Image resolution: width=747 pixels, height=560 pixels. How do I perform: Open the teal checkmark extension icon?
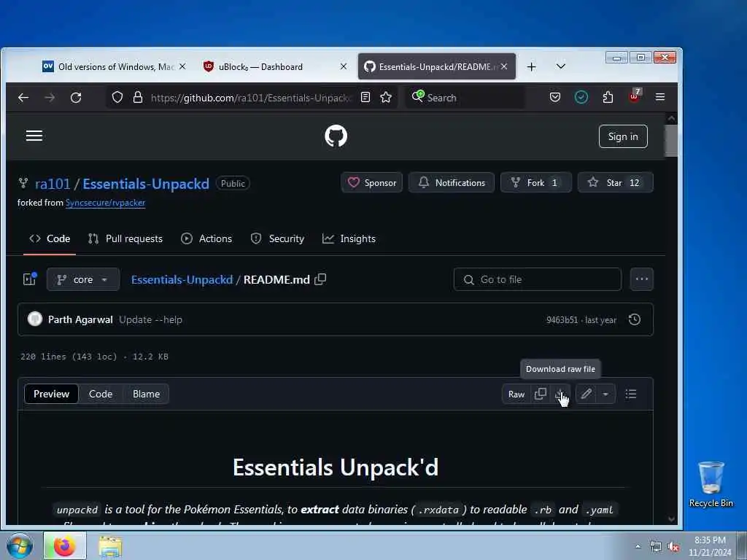[x=581, y=98]
